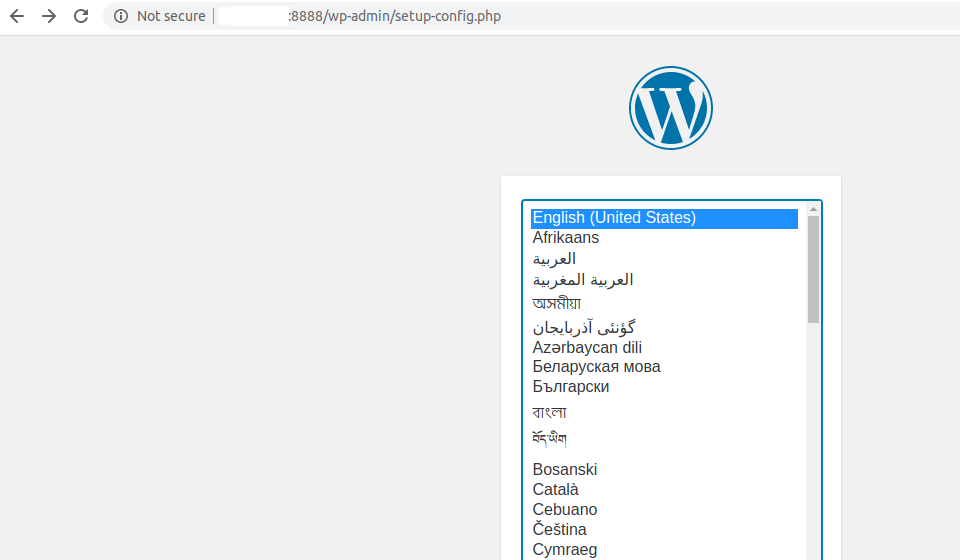
Task: Reload the setup-config page
Action: (81, 16)
